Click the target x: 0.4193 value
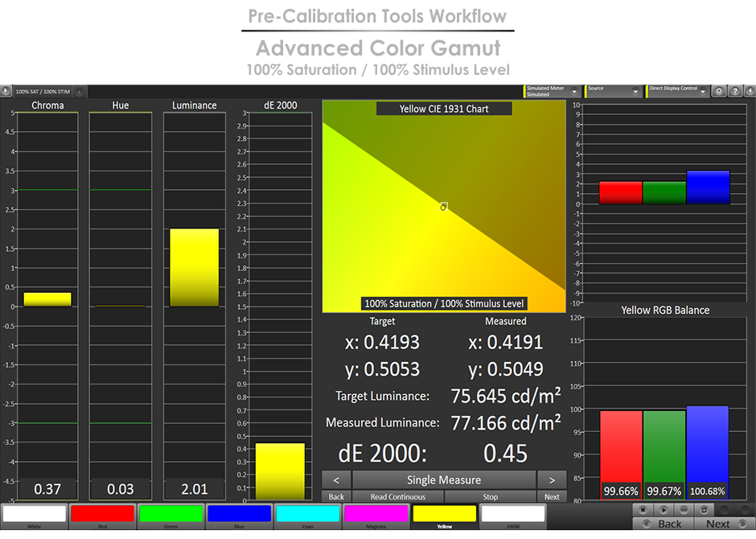Viewport: 756px width, 539px height. point(382,342)
